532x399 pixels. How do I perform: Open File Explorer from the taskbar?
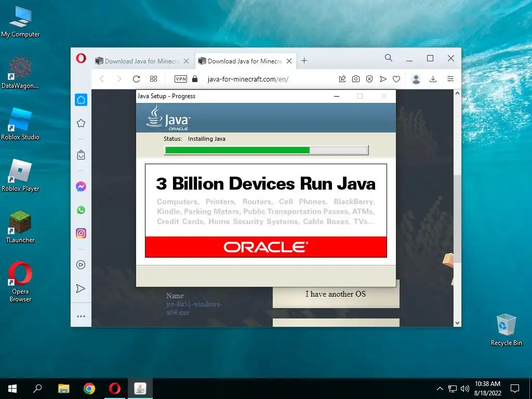(63, 389)
